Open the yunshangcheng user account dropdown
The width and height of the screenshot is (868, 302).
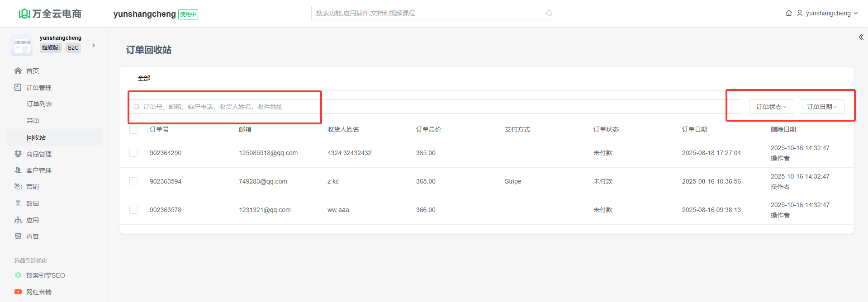pos(827,13)
